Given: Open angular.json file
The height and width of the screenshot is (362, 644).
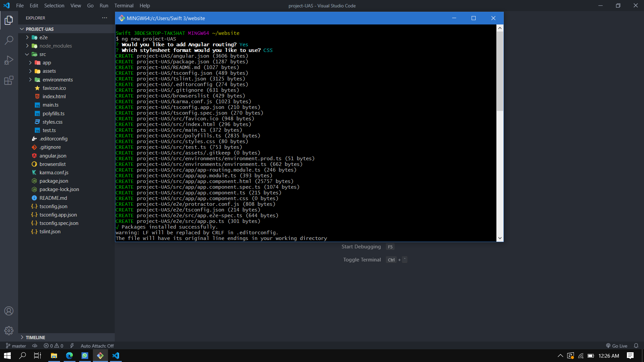Looking at the screenshot, I should coord(53,156).
